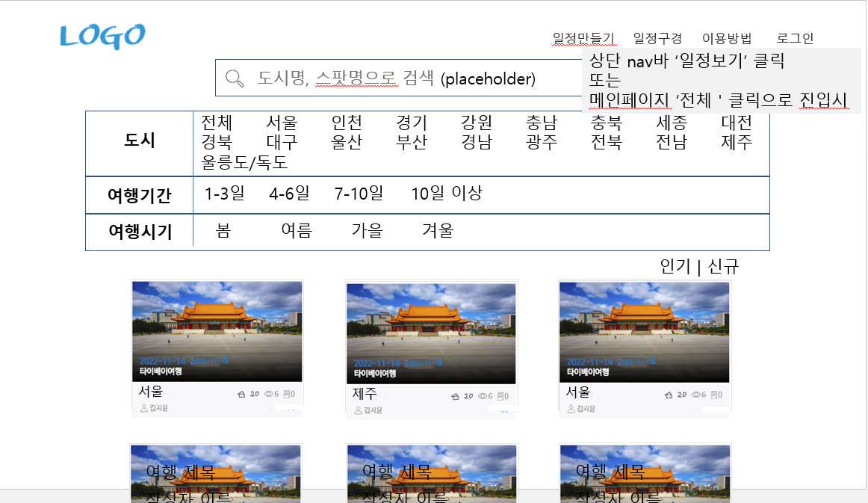Image resolution: width=868 pixels, height=503 pixels.
Task: Select 전체 in the 도시 filter
Action: [217, 123]
